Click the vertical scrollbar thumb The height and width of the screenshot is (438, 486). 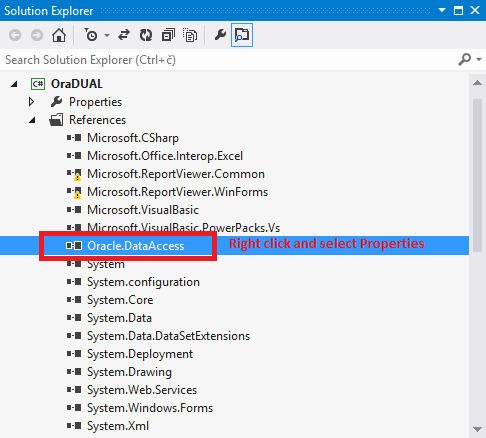(477, 175)
